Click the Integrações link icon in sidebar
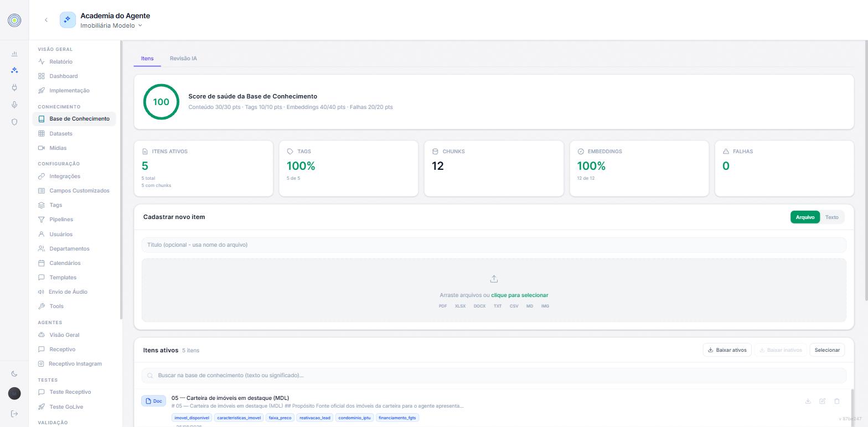The image size is (868, 427). [42, 176]
